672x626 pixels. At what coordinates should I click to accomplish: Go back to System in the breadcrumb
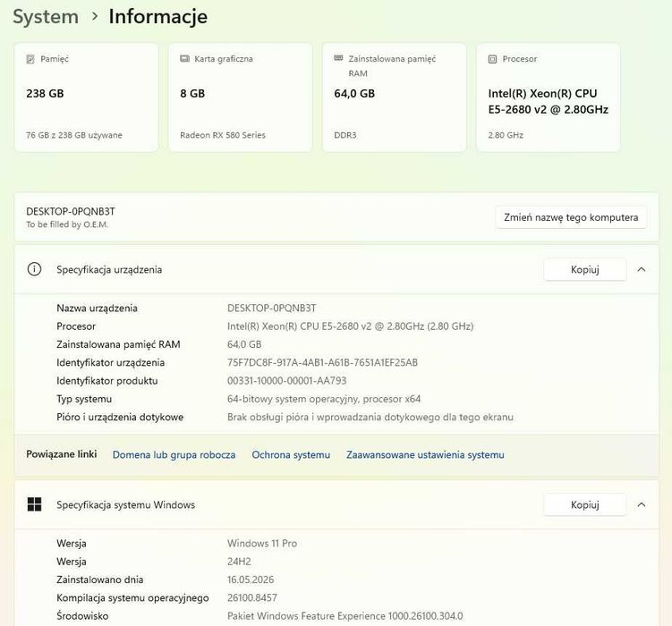[x=46, y=17]
